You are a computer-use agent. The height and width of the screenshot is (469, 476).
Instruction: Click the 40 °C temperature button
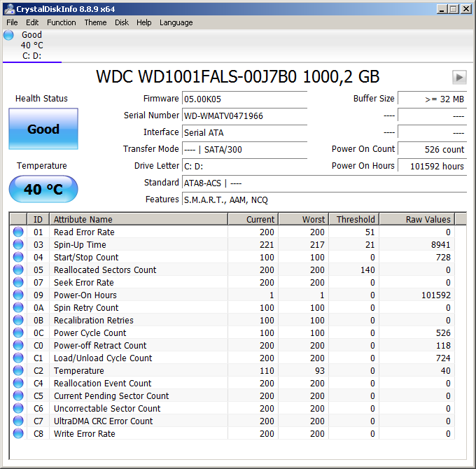tap(43, 189)
